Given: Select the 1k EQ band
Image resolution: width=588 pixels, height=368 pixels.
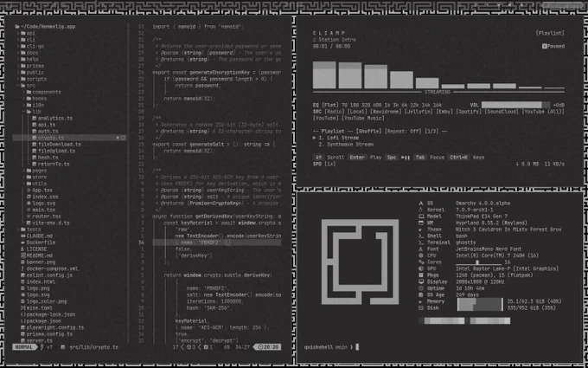Looking at the screenshot, I should (387, 105).
